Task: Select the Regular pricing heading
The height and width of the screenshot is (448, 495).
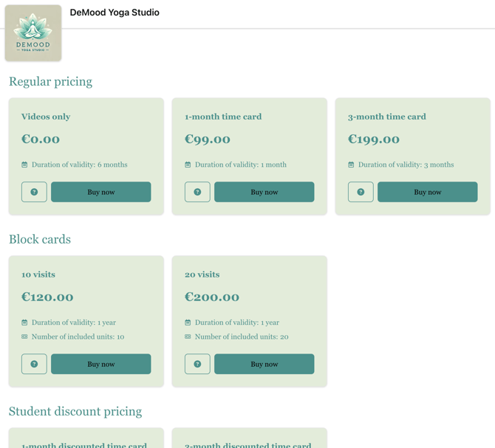Action: [x=50, y=81]
